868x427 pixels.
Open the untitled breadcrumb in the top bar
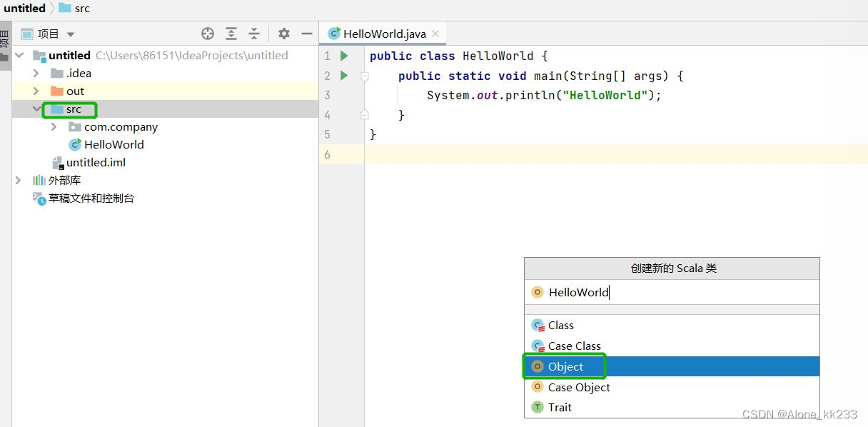point(24,8)
